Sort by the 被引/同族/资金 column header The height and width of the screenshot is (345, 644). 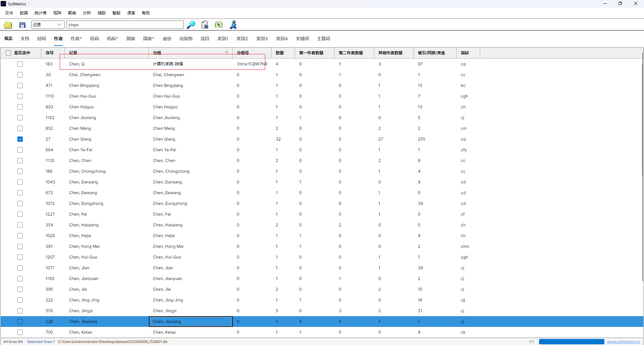coord(435,53)
